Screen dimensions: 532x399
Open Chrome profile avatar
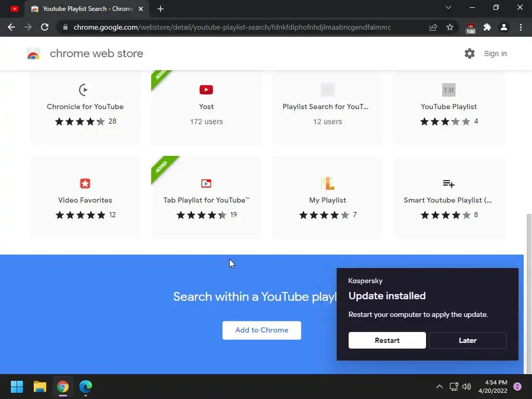point(504,27)
